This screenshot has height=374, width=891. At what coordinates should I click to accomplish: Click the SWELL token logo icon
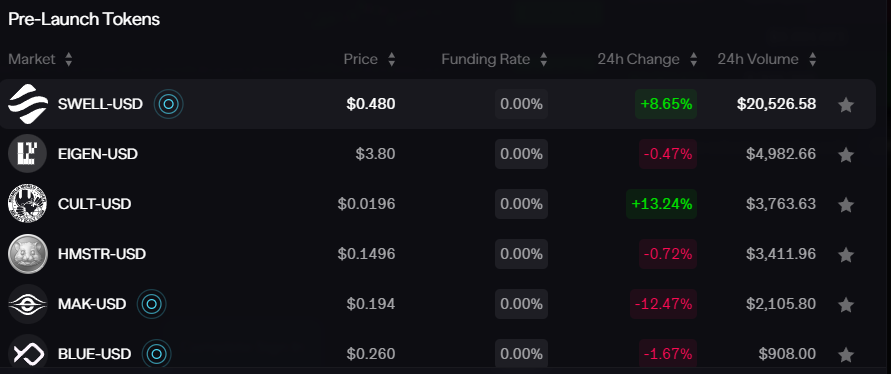click(x=27, y=104)
